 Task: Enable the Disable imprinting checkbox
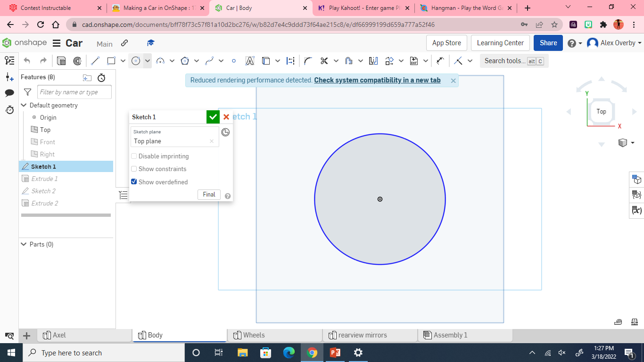pyautogui.click(x=134, y=156)
